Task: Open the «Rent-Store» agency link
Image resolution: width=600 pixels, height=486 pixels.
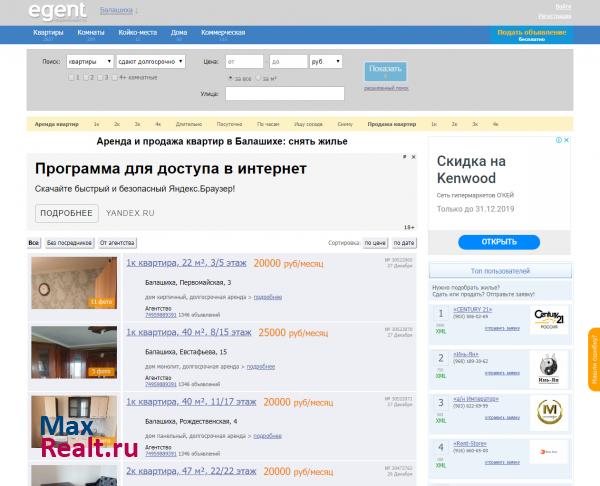Action: point(470,444)
